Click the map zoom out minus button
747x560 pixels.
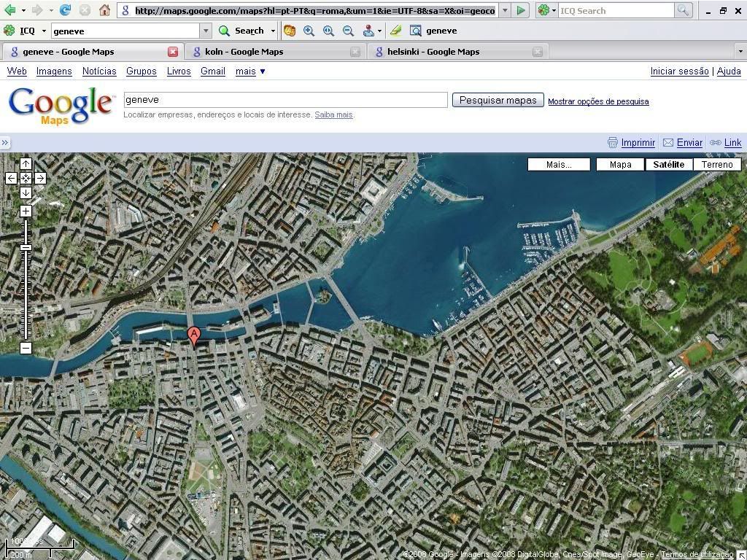[26, 348]
